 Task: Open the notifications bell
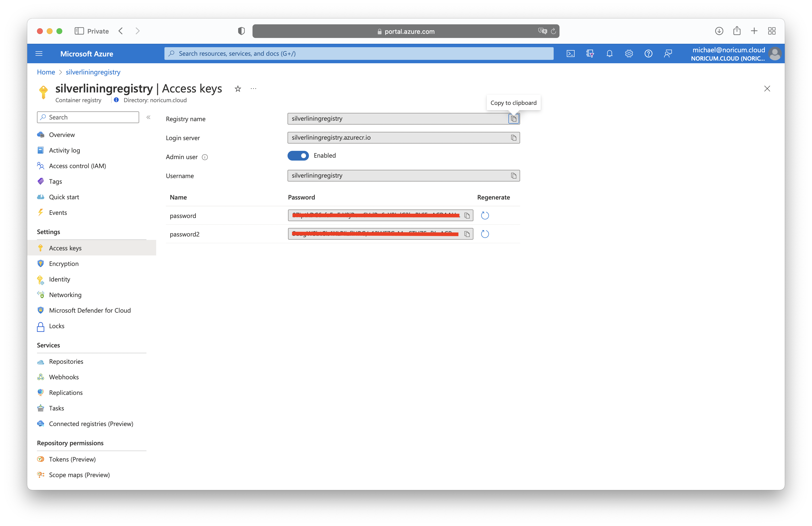pyautogui.click(x=609, y=54)
